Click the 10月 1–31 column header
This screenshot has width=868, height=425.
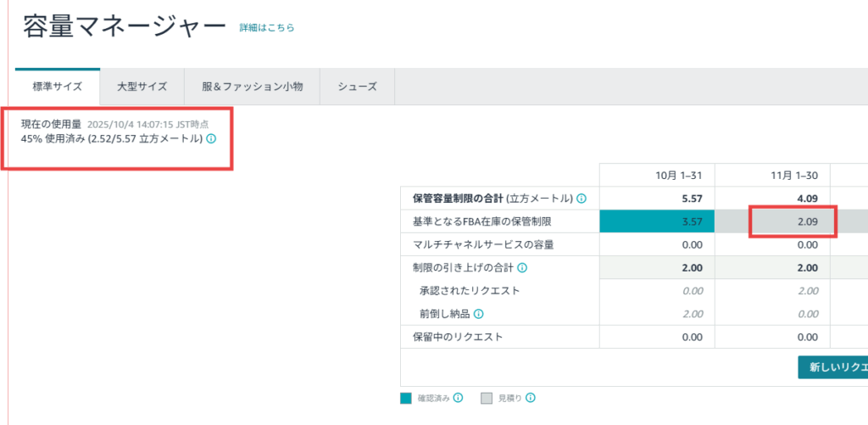tap(657, 175)
